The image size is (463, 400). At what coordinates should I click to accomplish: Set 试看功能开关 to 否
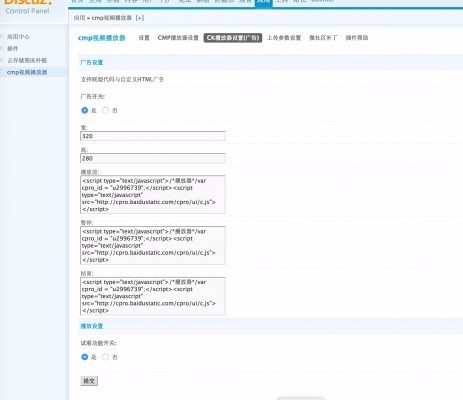105,357
